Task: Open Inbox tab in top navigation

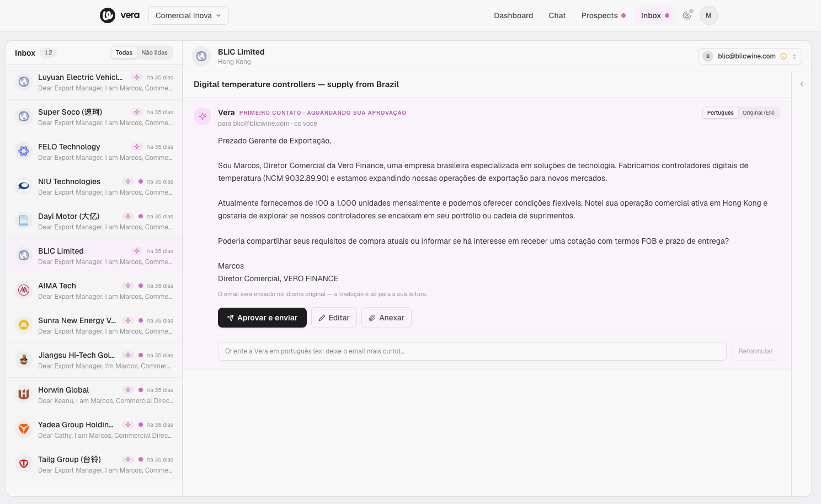Action: (655, 15)
